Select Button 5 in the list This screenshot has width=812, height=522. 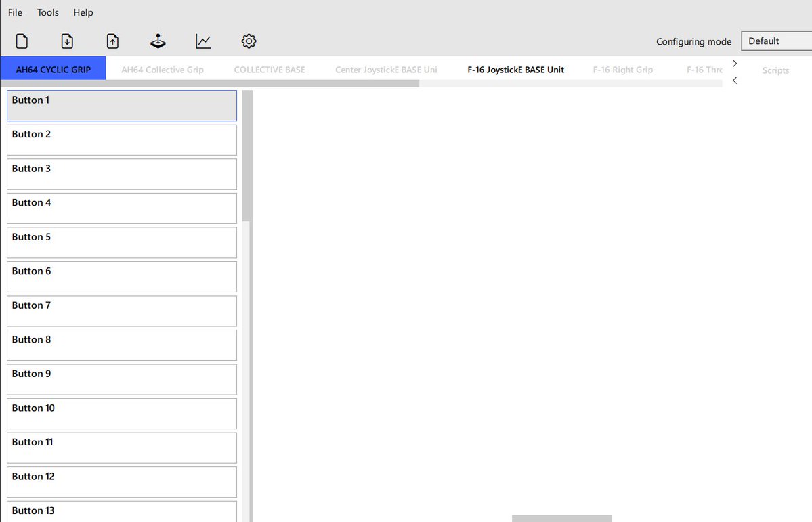pyautogui.click(x=122, y=242)
